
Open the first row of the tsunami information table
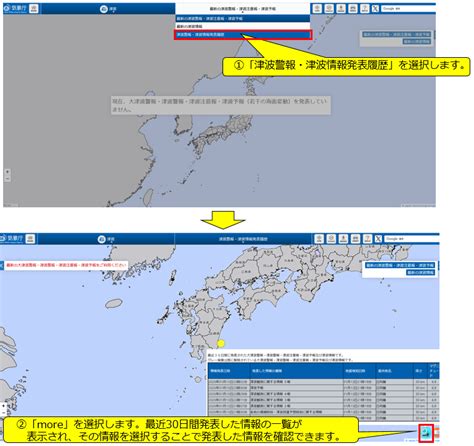coord(323,381)
